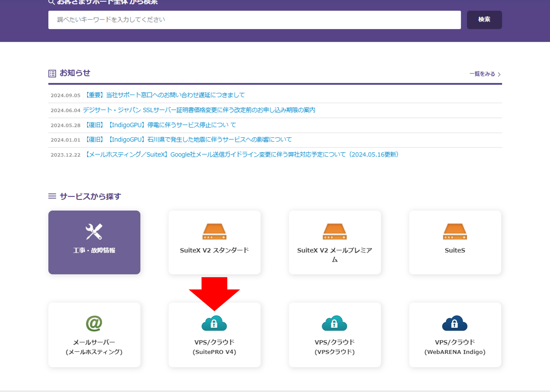
Task: Click the orange server icon for SuiteX V2 メールプレミアム
Action: [x=335, y=232]
